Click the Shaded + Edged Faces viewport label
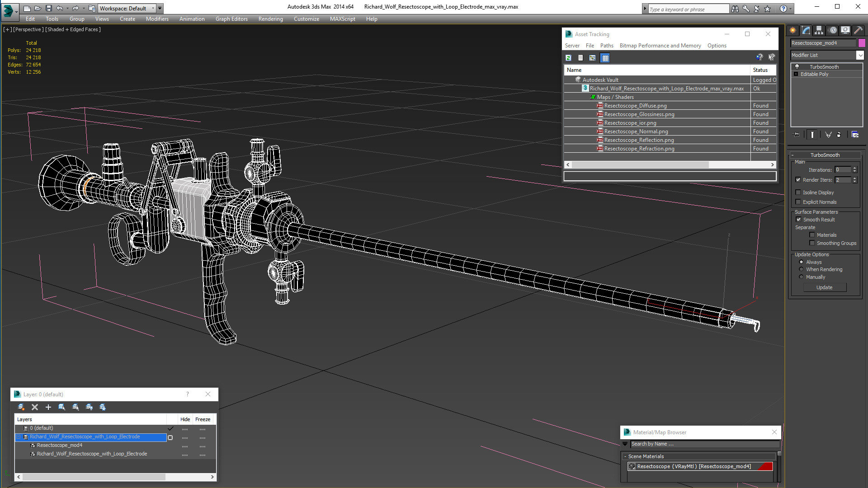This screenshot has height=488, width=868. [73, 29]
